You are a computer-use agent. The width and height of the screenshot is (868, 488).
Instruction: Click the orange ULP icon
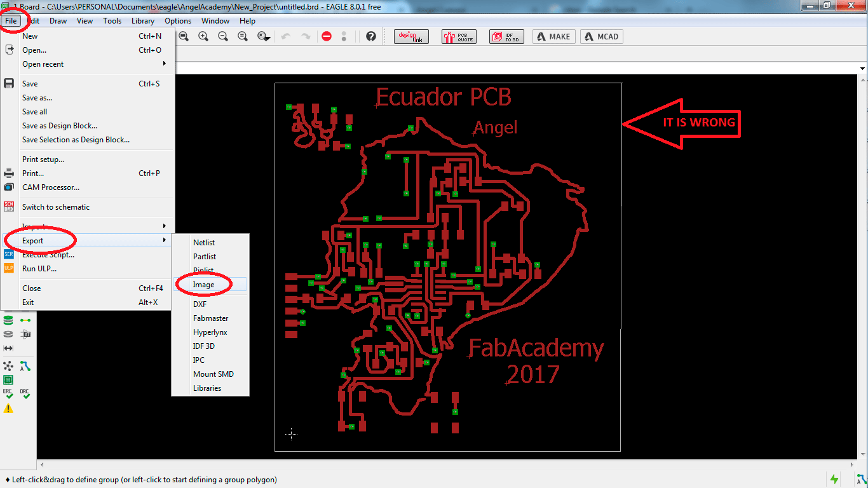(9, 268)
